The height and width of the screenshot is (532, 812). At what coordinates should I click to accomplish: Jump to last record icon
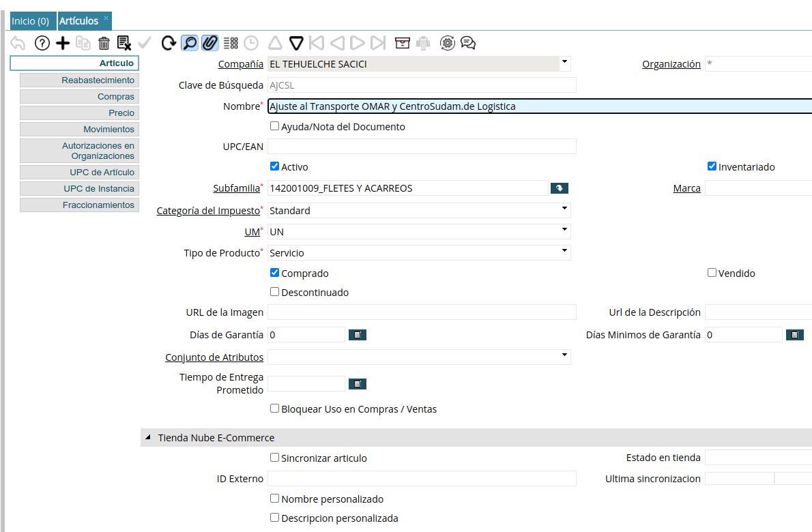coord(378,43)
